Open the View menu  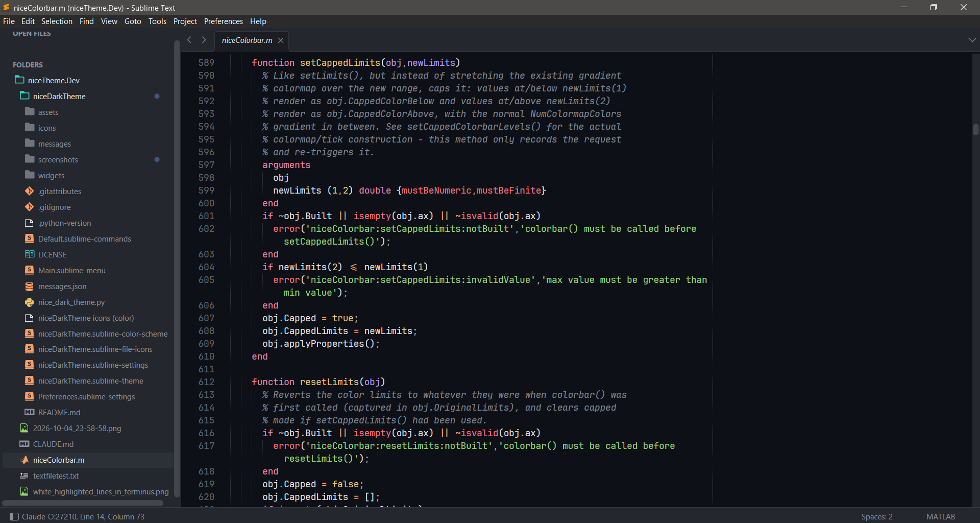point(109,21)
